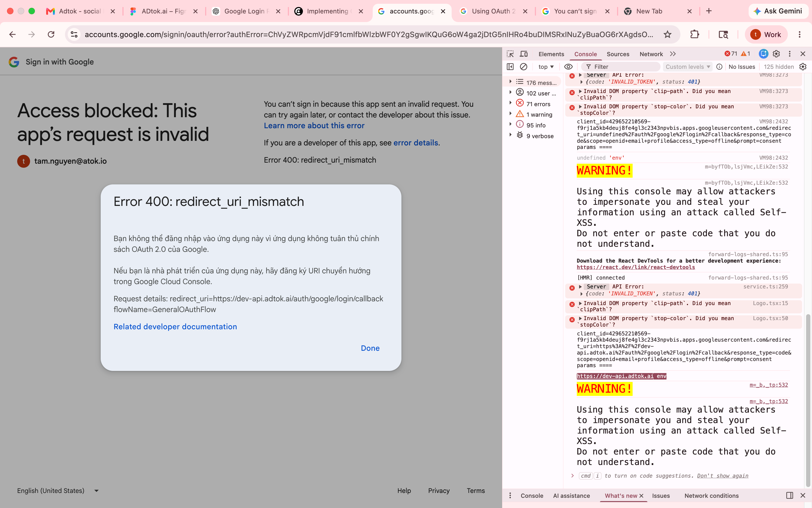Screen dimensions: 812x508
Task: Open the Help footer link
Action: pyautogui.click(x=404, y=491)
